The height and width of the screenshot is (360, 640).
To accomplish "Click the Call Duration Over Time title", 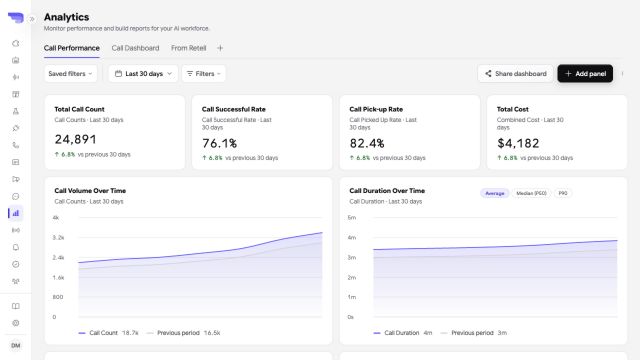I will (387, 191).
